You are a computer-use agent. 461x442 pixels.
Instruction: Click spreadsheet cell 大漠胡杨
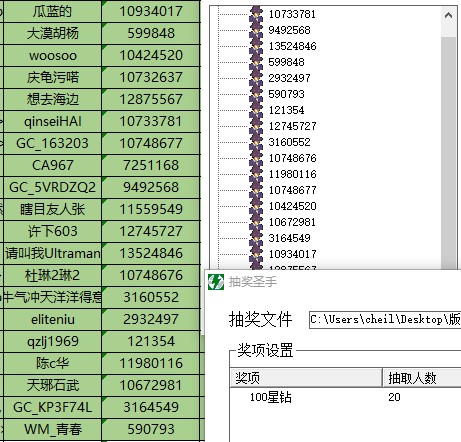52,33
